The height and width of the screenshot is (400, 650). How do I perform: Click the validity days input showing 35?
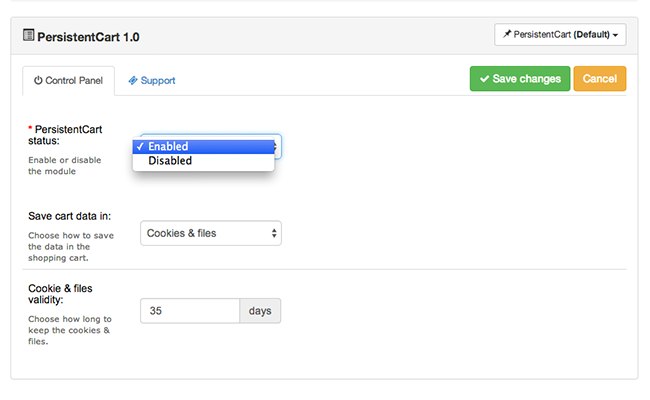(190, 311)
